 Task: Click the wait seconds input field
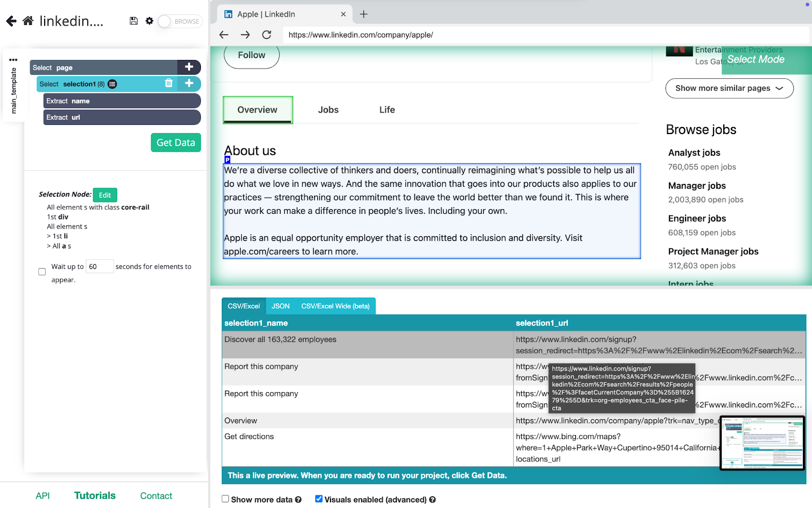point(99,266)
